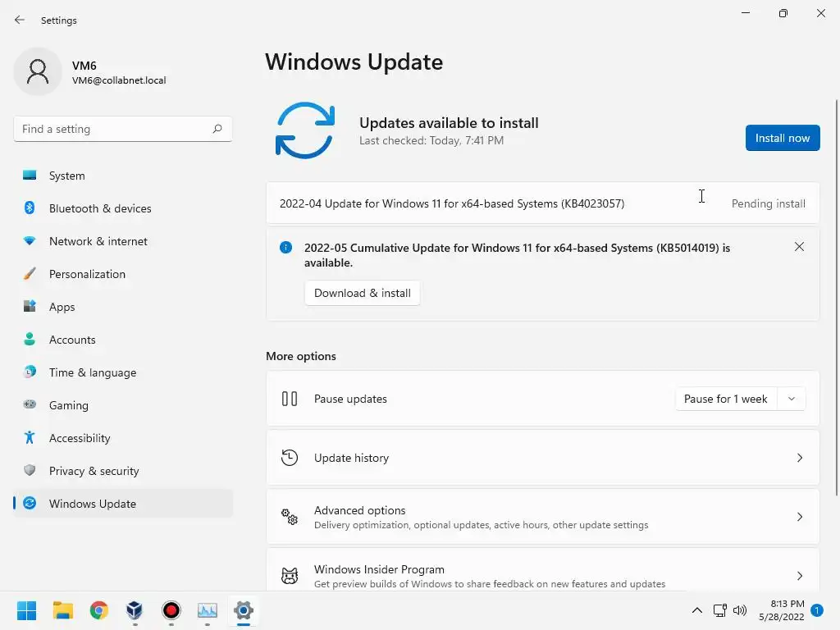Open Advanced options via its chevron
The height and width of the screenshot is (630, 840).
click(x=799, y=517)
